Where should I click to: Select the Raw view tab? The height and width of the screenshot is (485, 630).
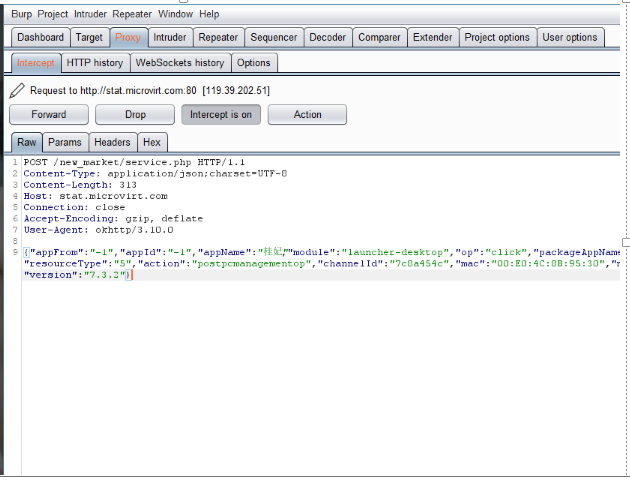click(x=27, y=142)
